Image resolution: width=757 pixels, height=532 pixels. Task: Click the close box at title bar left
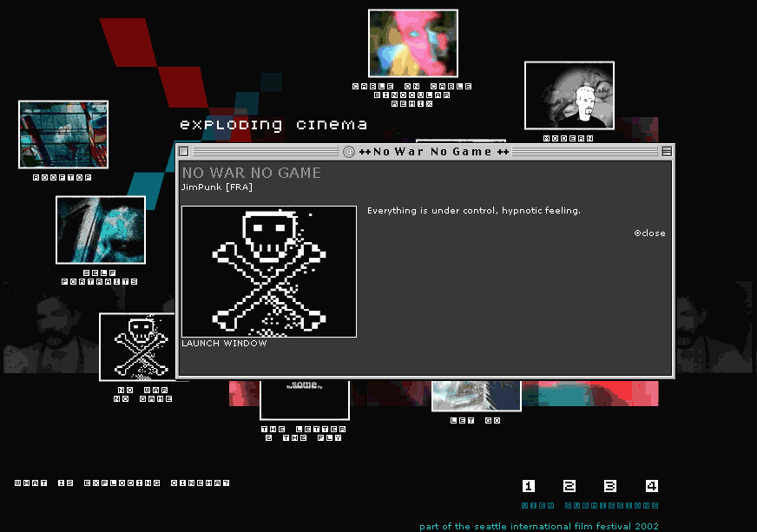click(x=183, y=152)
